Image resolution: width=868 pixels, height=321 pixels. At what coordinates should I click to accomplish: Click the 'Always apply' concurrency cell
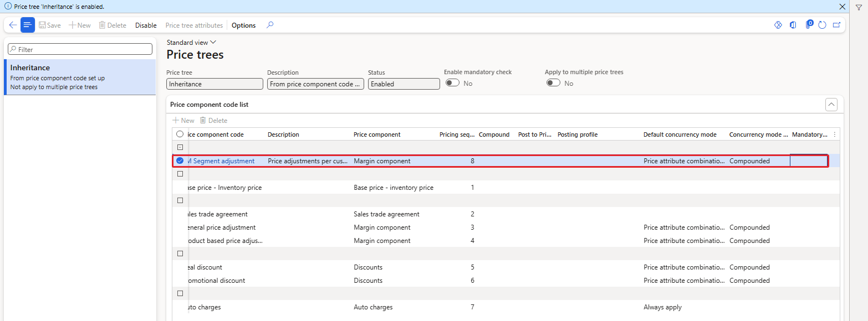click(662, 307)
